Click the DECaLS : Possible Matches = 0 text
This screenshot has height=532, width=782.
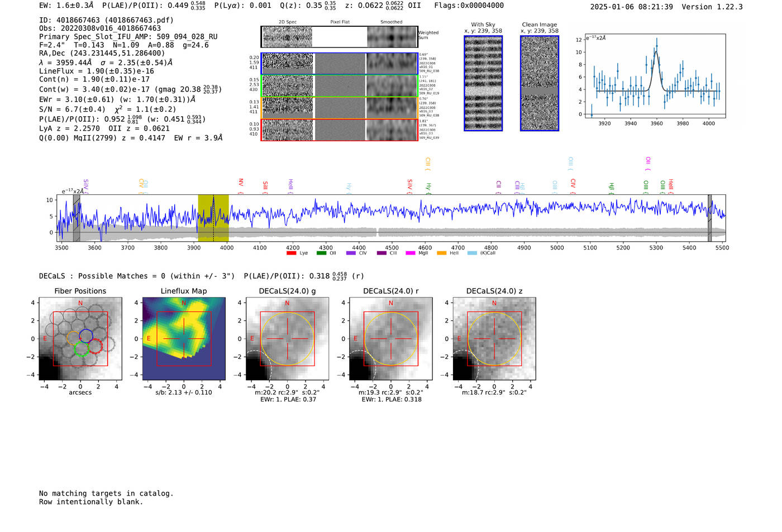tap(137, 276)
